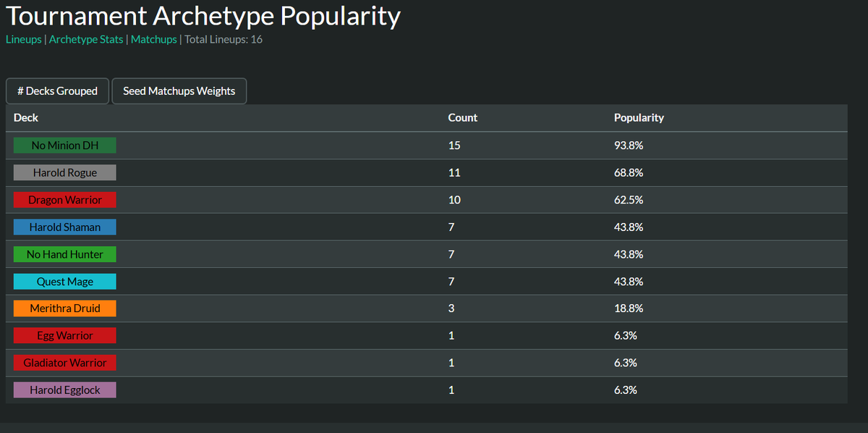Click count 7 in No Hand Hunter row
This screenshot has height=433, width=868.
[451, 254]
